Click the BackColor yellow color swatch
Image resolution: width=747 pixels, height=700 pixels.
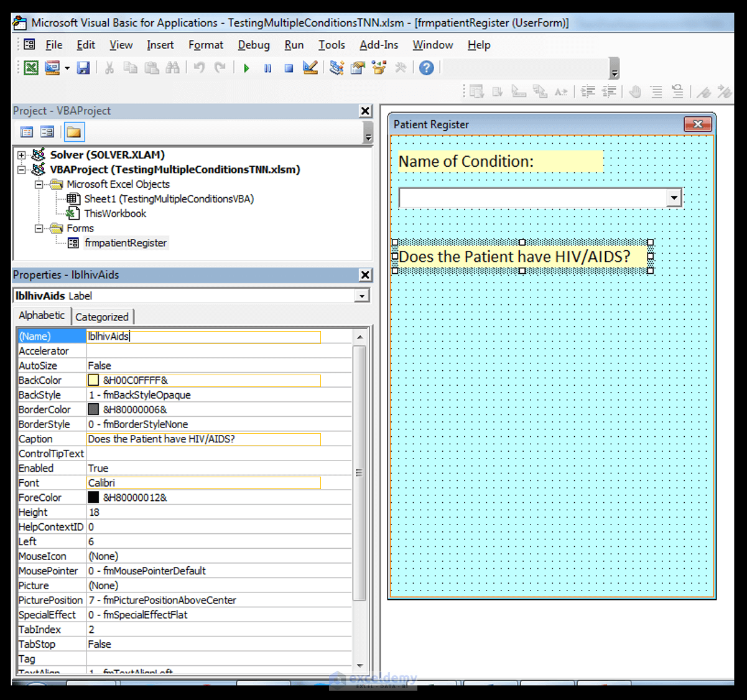(93, 380)
